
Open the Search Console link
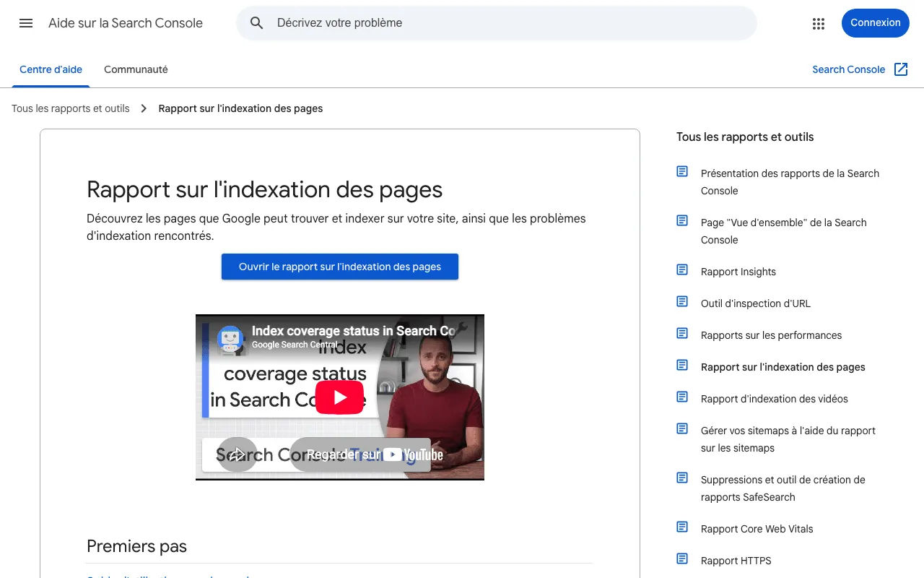[x=848, y=69]
